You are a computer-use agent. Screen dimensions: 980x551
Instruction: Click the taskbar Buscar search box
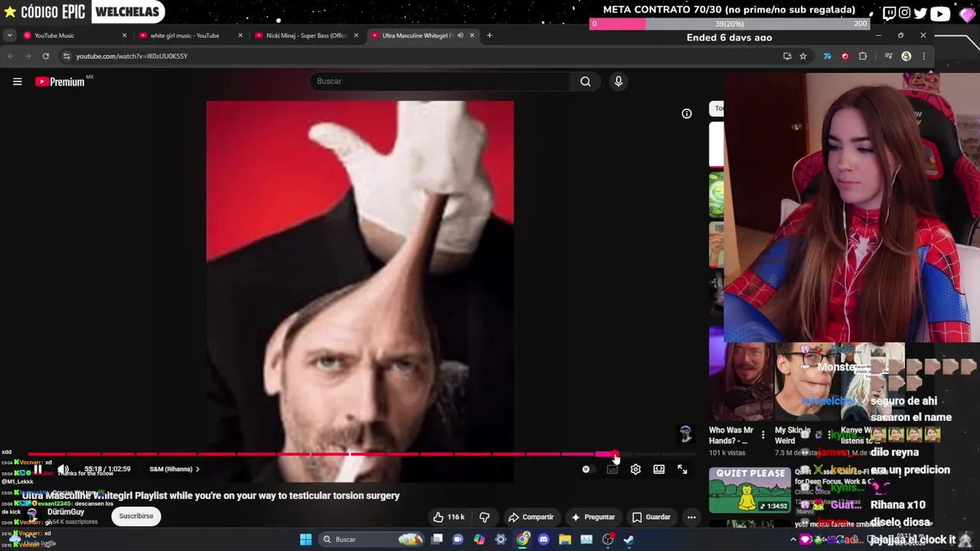tap(373, 540)
